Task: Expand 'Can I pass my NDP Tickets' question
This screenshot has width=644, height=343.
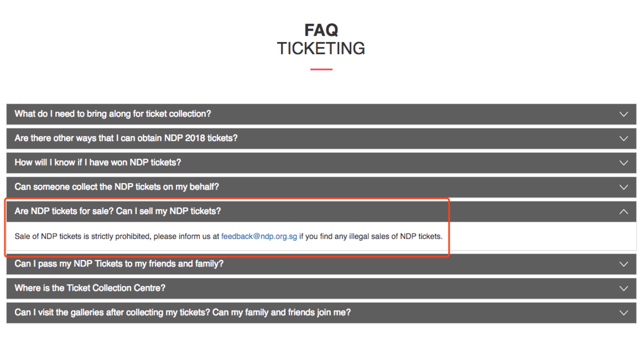Action: (119, 264)
